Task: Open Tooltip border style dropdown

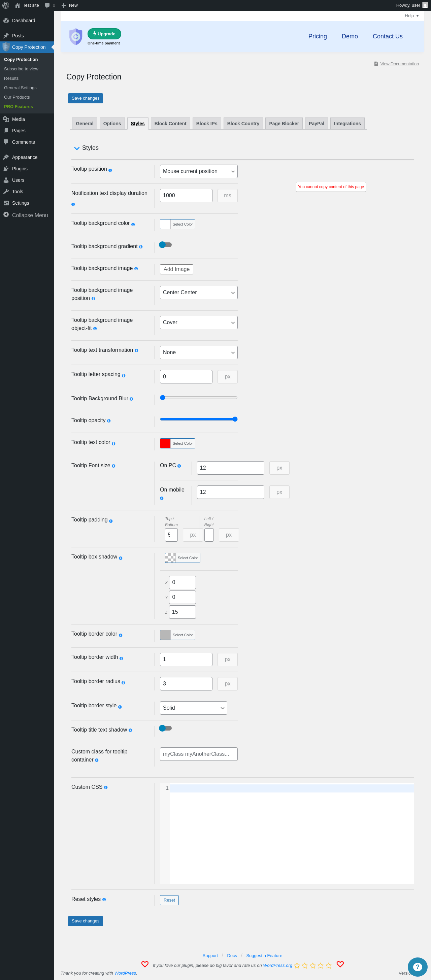Action: [x=193, y=708]
